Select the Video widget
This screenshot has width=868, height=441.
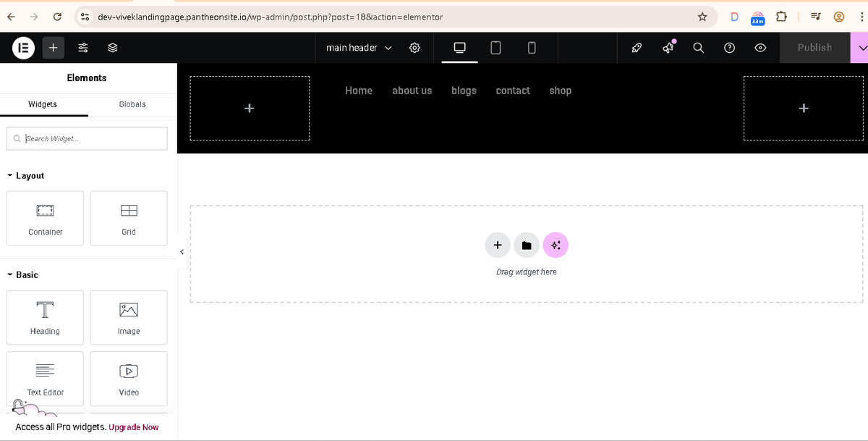129,379
